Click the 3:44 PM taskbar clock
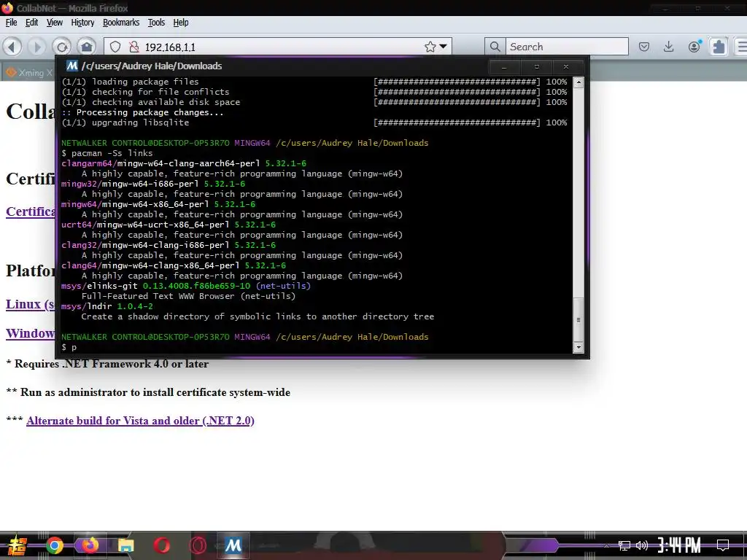The height and width of the screenshot is (560, 747). click(679, 545)
